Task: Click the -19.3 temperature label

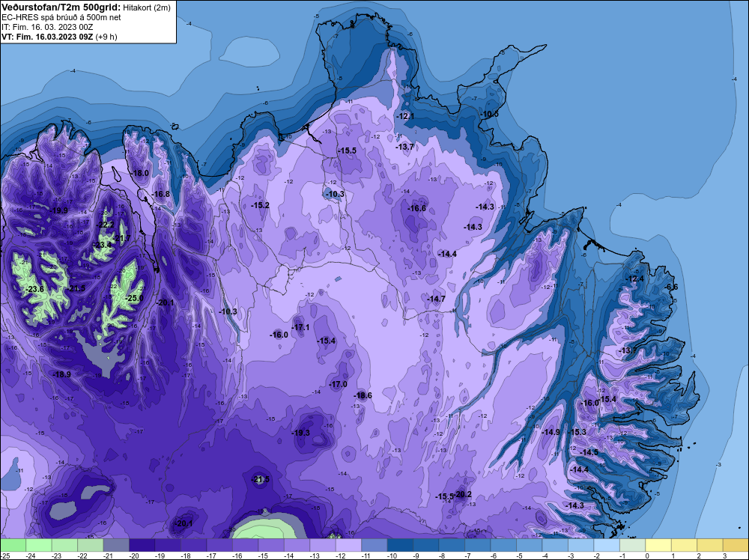Action: pos(301,433)
